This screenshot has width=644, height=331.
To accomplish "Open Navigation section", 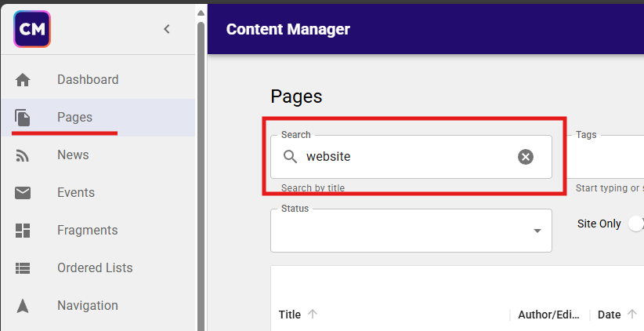I will point(98,306).
